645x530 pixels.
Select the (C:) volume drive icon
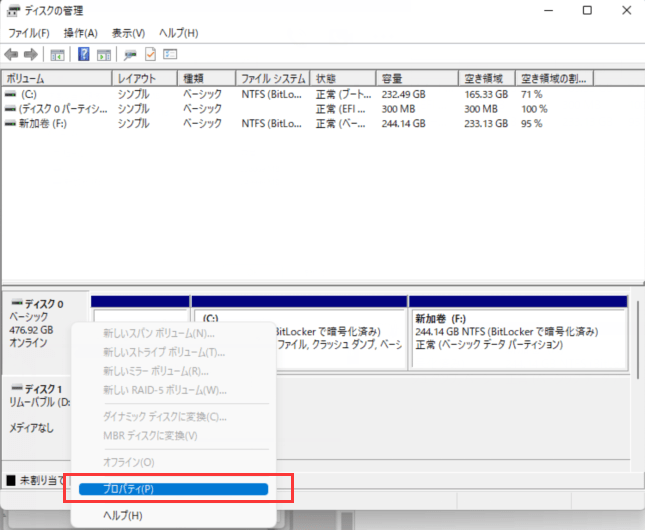click(11, 94)
